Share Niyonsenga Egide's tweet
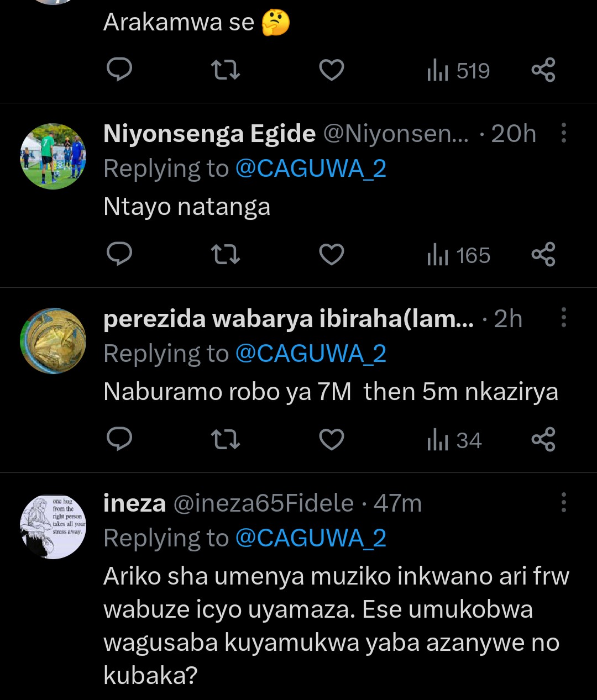The height and width of the screenshot is (700, 597). tap(543, 255)
